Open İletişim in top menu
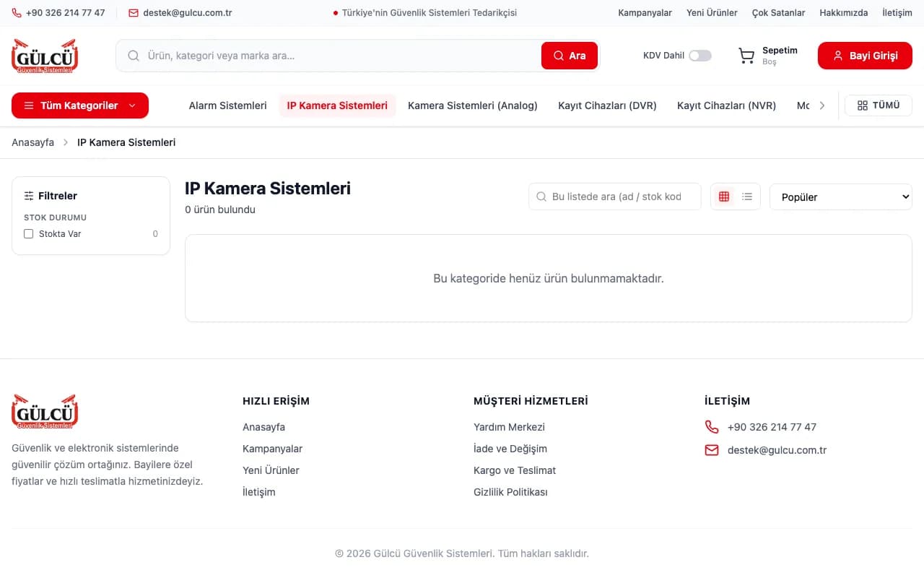Viewport: 924px width, 578px height. click(x=897, y=13)
